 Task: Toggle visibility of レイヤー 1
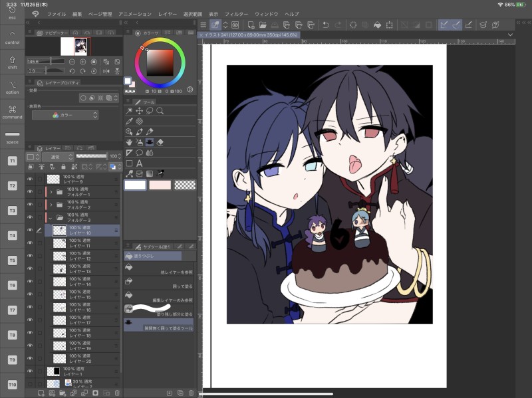point(30,371)
